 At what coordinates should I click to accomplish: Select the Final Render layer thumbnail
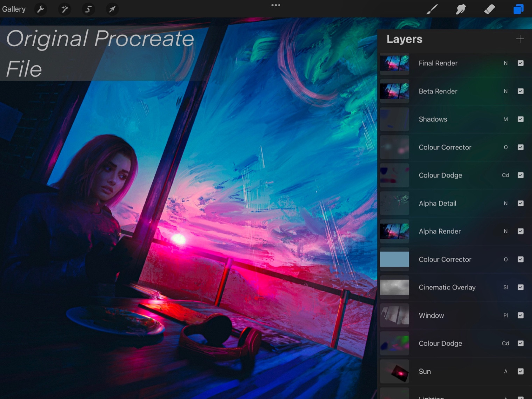[394, 63]
